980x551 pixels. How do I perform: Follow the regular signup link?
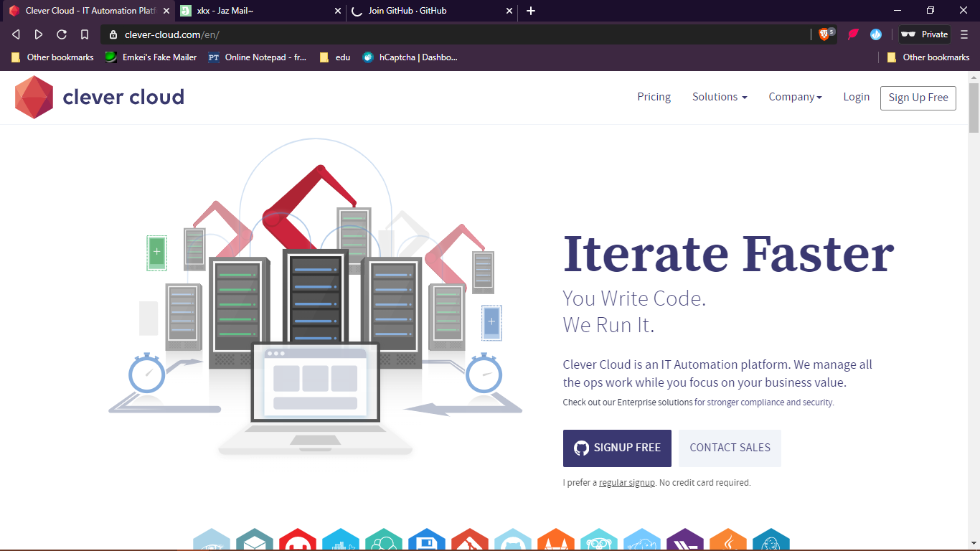[x=626, y=483]
